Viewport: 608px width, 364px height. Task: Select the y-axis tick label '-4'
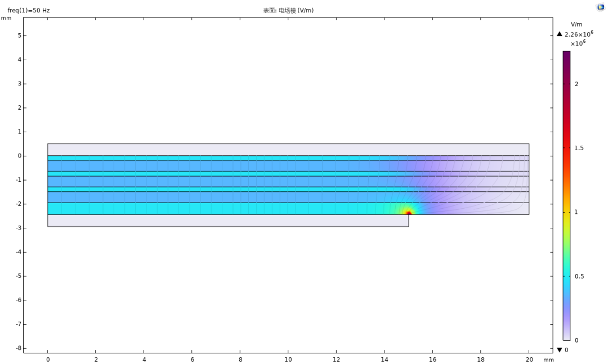pyautogui.click(x=19, y=252)
